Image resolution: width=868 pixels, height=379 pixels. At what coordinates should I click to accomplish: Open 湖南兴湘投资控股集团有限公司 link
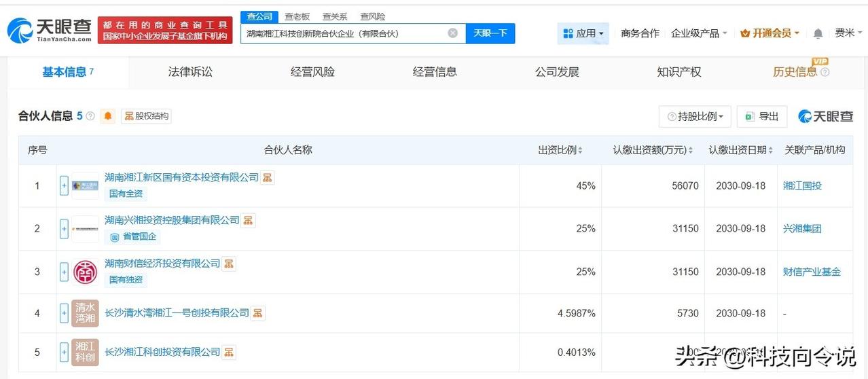(172, 220)
